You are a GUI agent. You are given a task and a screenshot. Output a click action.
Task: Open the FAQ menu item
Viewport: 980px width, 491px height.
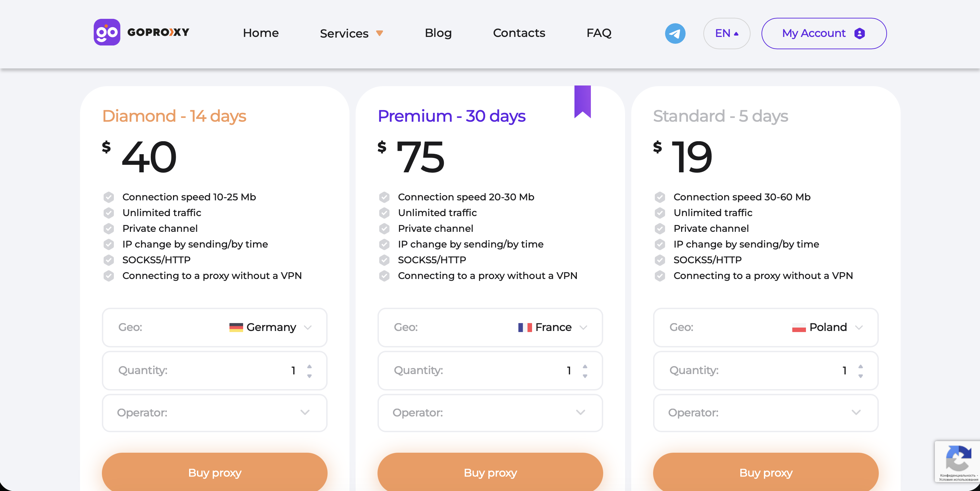pyautogui.click(x=599, y=33)
